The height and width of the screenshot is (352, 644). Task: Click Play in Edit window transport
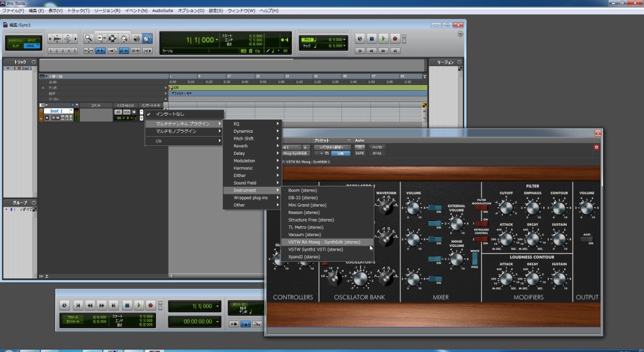click(x=384, y=38)
